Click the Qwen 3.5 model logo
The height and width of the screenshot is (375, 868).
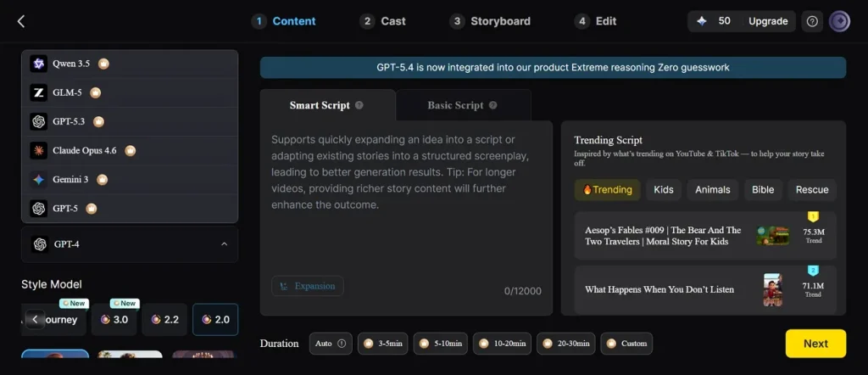pos(39,64)
